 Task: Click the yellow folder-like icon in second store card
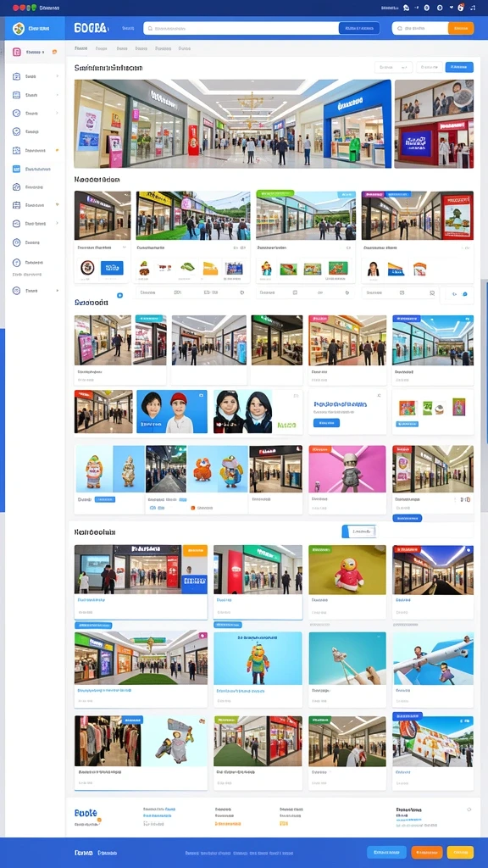click(210, 269)
